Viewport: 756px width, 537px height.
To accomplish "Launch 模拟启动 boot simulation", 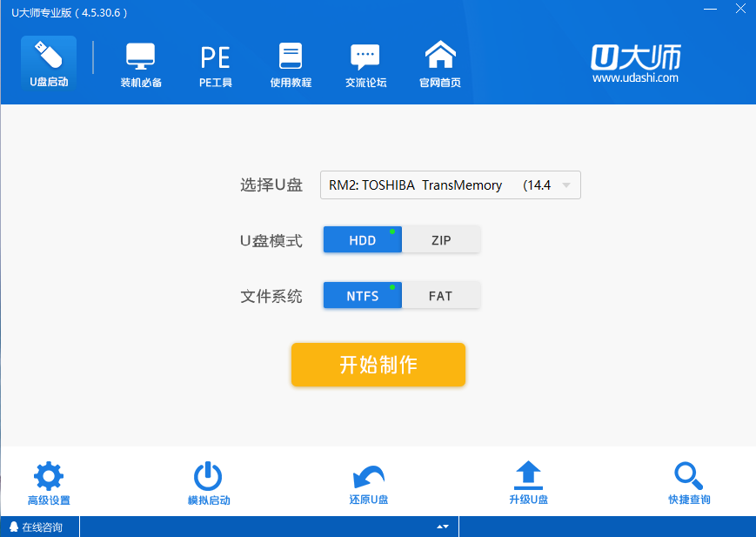I will pos(208,481).
